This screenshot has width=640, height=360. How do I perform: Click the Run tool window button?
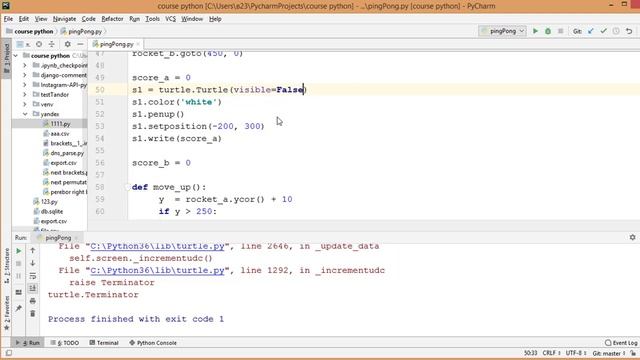28,343
